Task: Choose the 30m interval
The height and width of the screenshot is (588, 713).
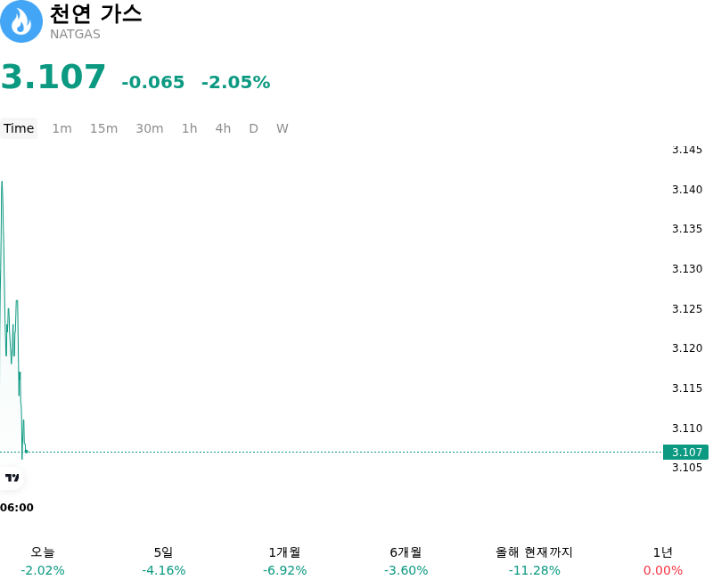Action: click(150, 128)
